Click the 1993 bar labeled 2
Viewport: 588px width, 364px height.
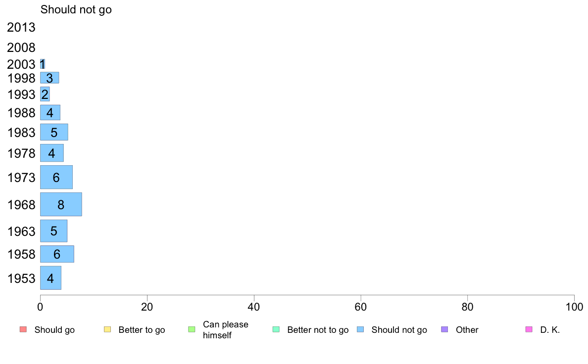(x=45, y=94)
